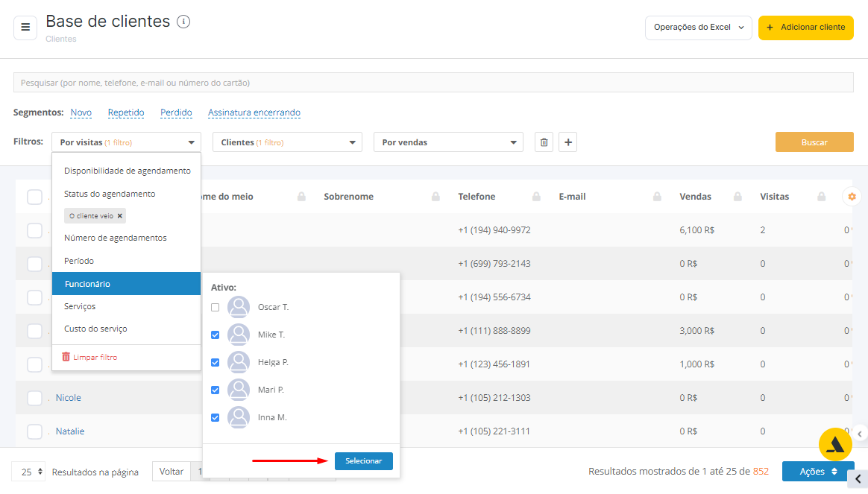Click the trash icon to delete filters

(544, 142)
